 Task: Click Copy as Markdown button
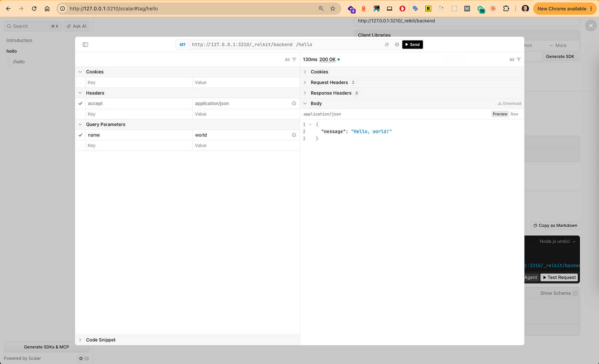point(555,226)
